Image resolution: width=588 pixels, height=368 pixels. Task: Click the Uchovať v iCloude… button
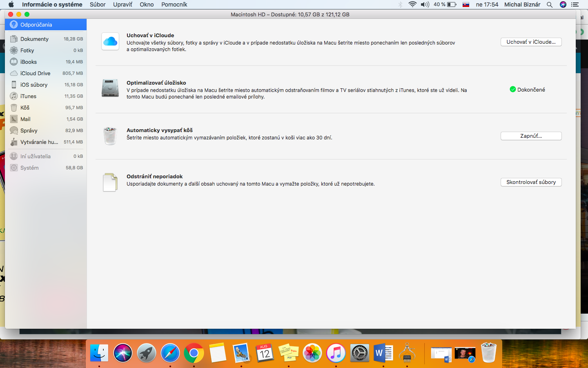(x=531, y=42)
